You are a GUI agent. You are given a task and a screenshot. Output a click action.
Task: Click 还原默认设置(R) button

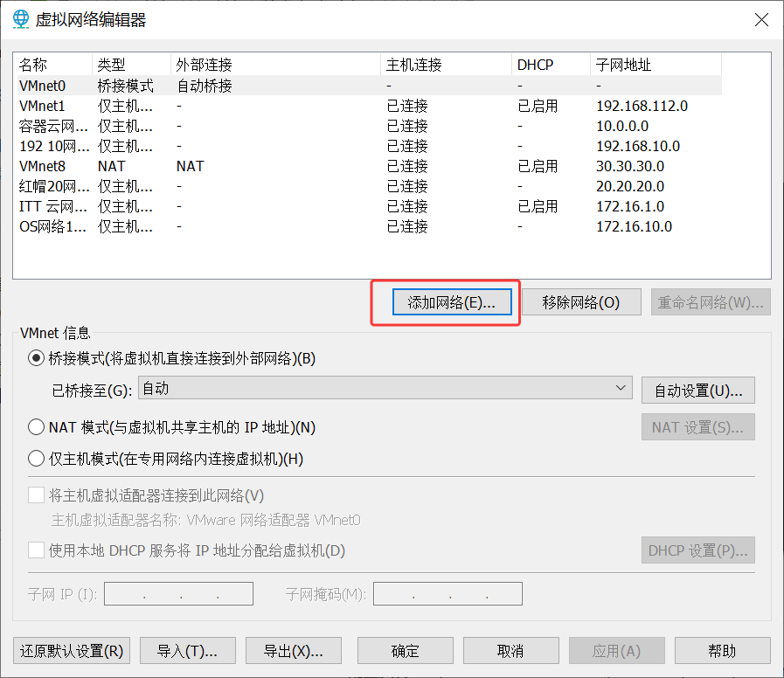pos(72,651)
